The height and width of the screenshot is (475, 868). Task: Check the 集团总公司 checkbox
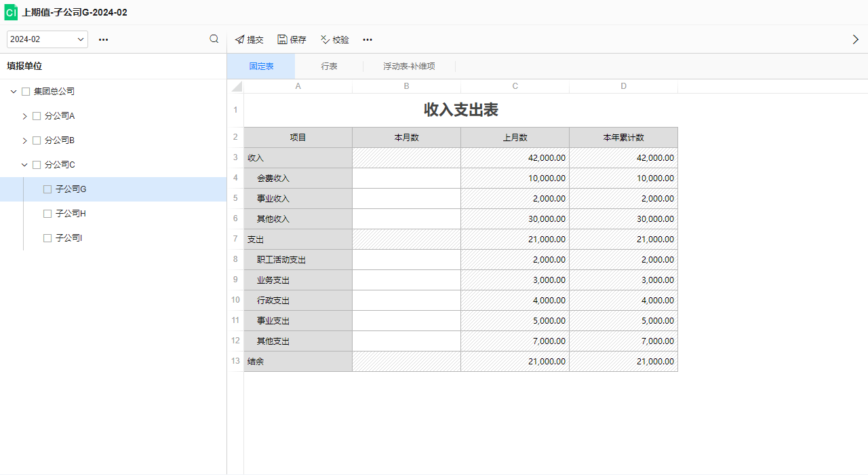(26, 92)
